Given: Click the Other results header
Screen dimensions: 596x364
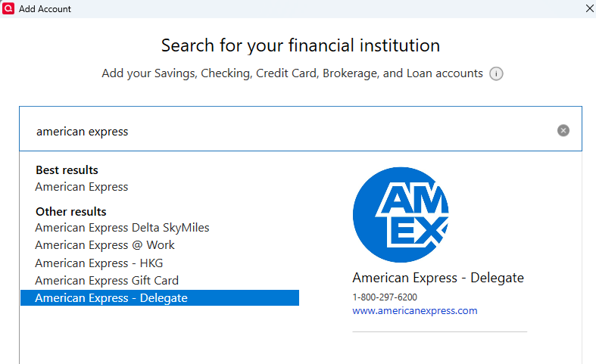Looking at the screenshot, I should click(x=70, y=212).
